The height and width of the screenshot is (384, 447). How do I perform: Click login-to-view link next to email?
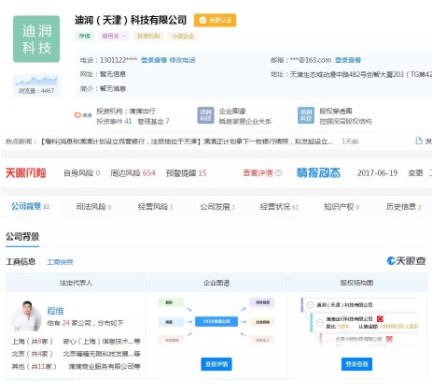(348, 60)
